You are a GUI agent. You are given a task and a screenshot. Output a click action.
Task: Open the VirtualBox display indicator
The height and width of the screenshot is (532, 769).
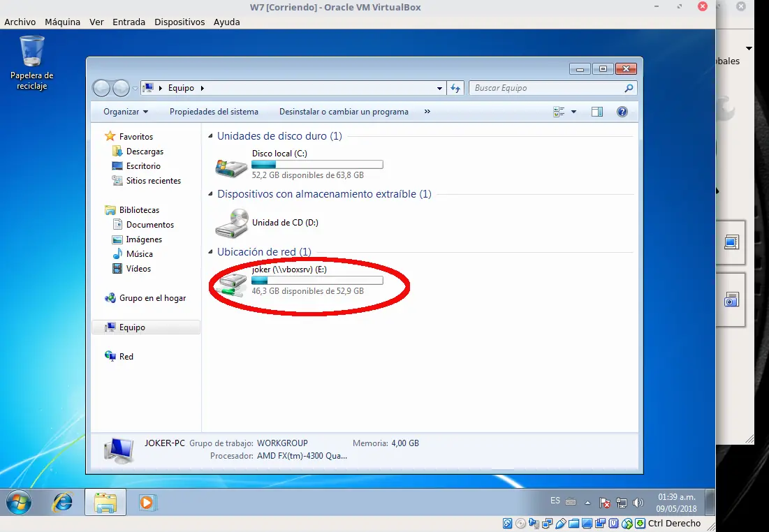click(587, 523)
